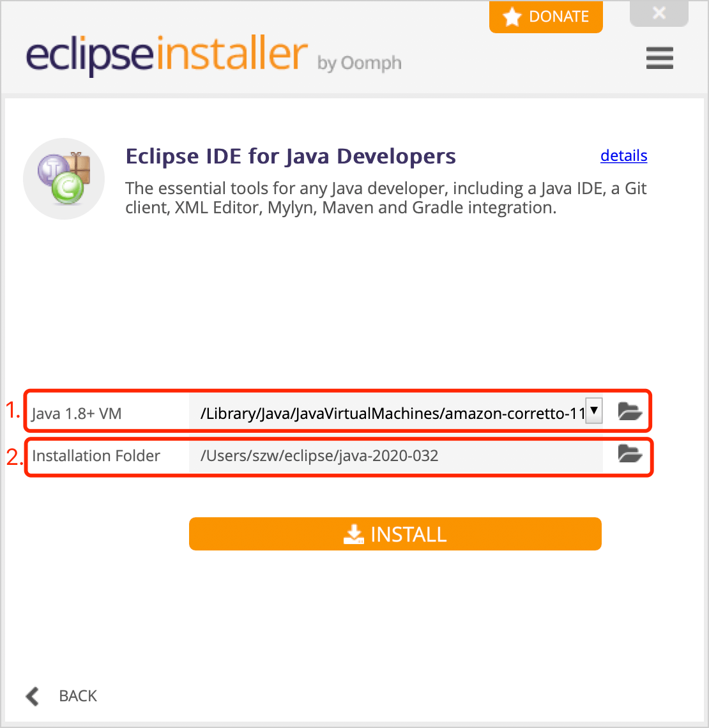Browse for Installation Folder icon
Image resolution: width=709 pixels, height=728 pixels.
(x=630, y=453)
